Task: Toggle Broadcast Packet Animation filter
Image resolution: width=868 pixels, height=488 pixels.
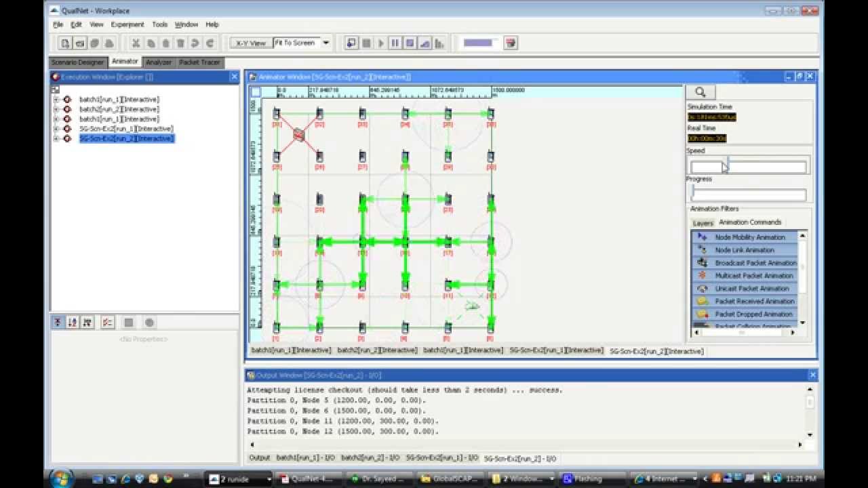Action: point(745,263)
